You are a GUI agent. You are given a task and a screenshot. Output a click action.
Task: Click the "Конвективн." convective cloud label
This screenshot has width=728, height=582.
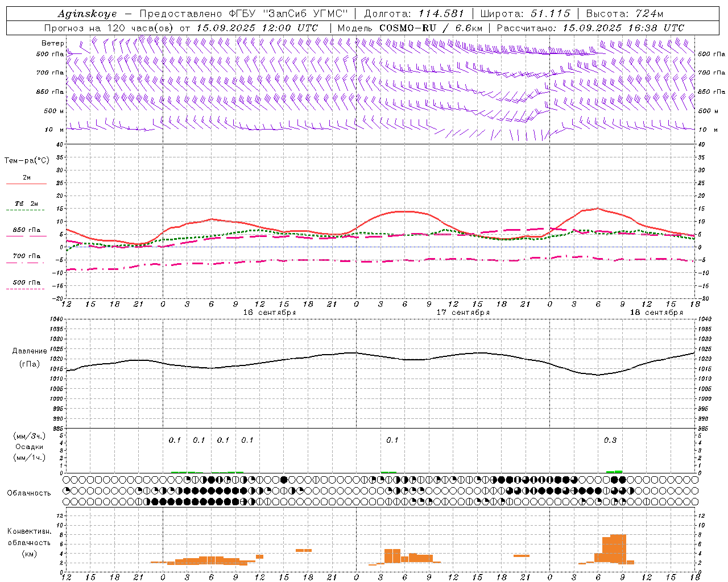30,531
